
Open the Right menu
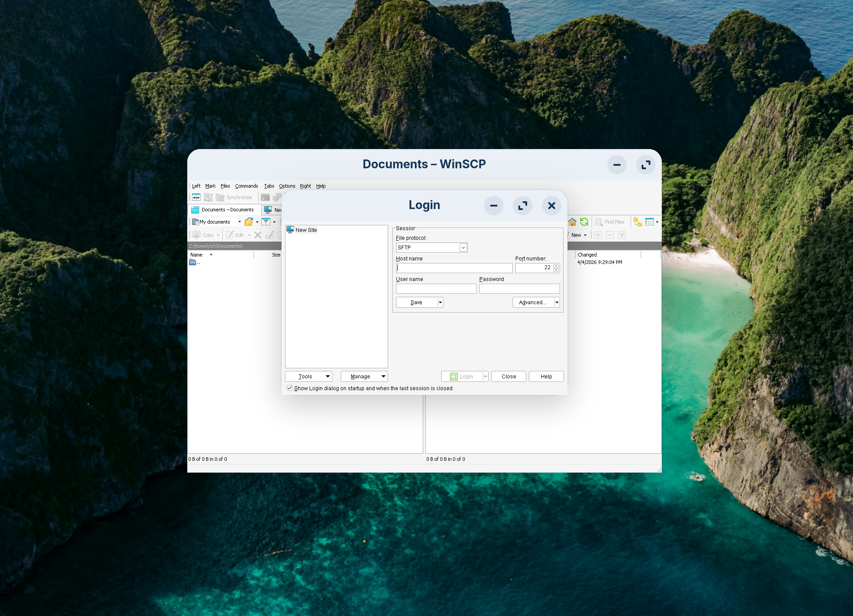pos(305,186)
